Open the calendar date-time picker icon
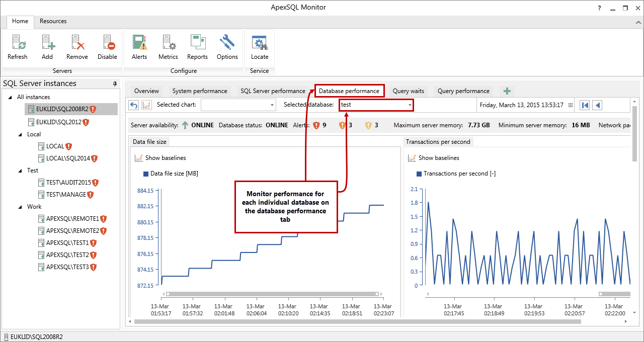 570,105
